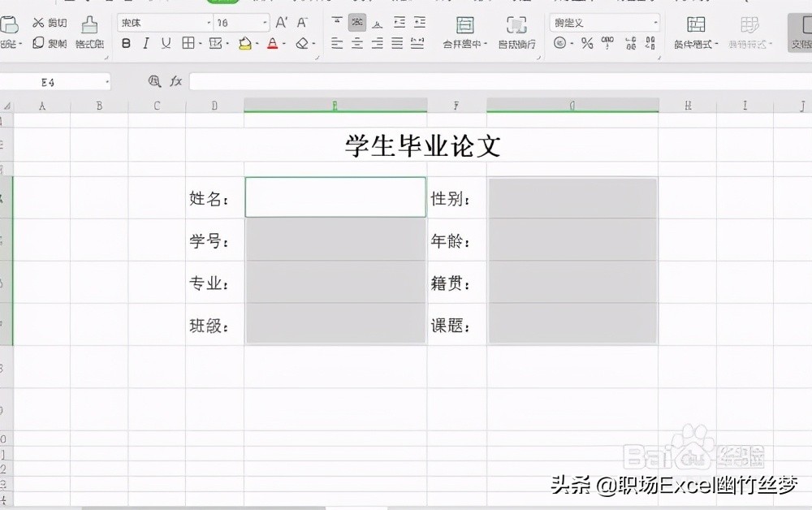This screenshot has width=812, height=510.
Task: Open the Format Painter tool
Action: 89,34
